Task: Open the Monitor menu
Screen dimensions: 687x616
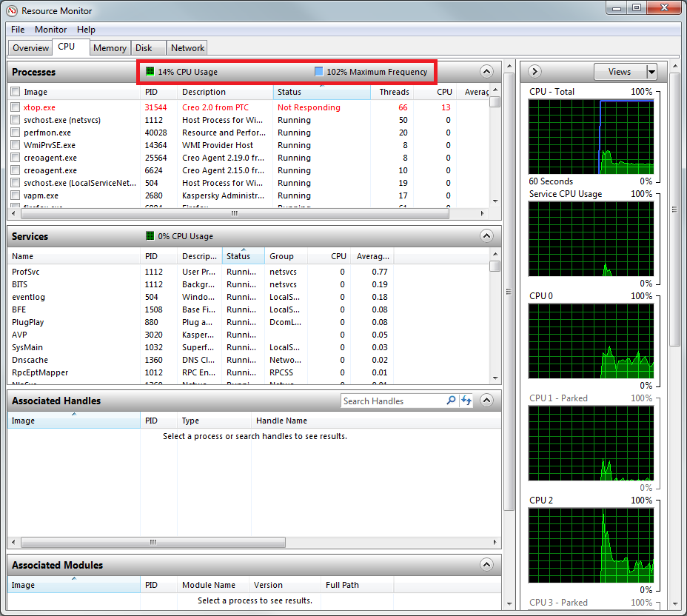Action: pyautogui.click(x=50, y=29)
